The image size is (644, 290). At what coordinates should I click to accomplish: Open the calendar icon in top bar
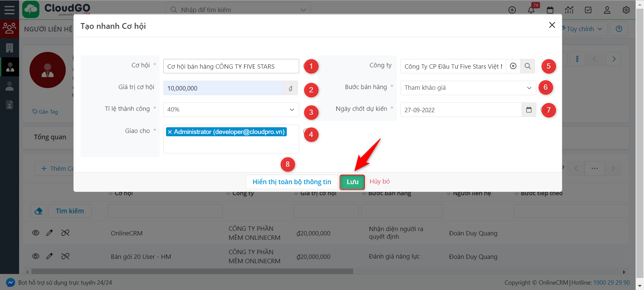coord(550,10)
